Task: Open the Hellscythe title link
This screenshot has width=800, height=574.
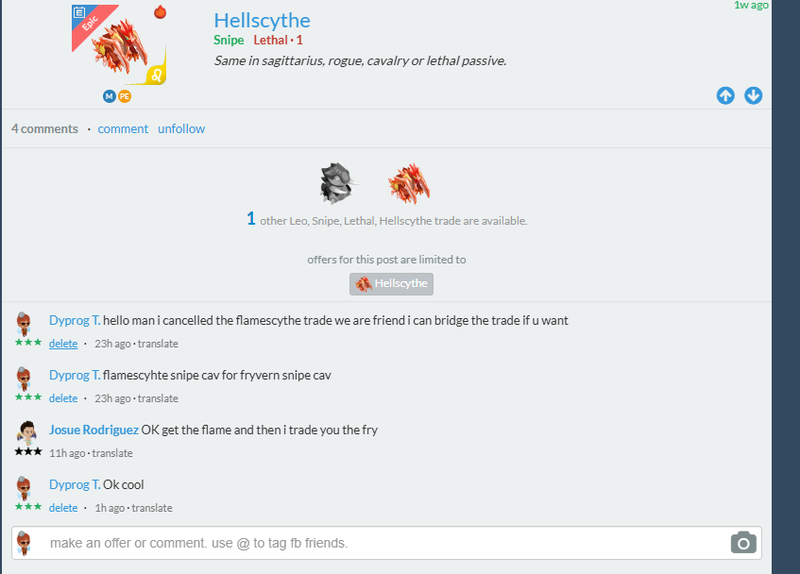Action: [262, 20]
